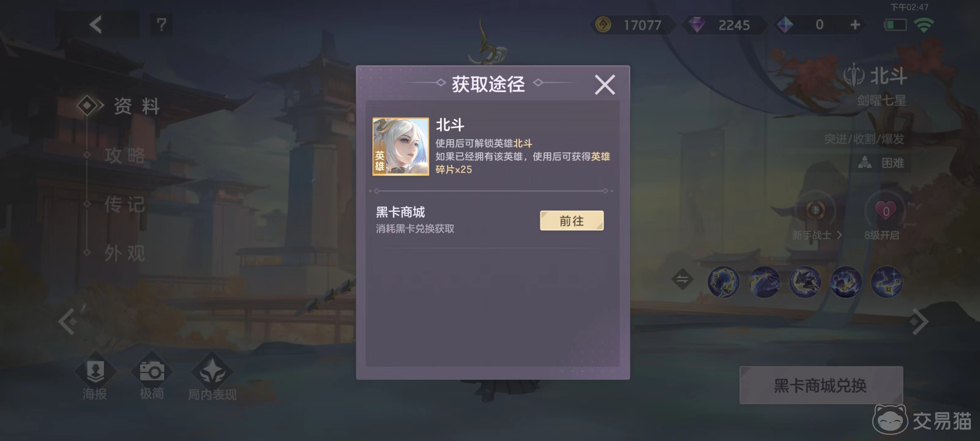Viewport: 980px width, 441px height.
Task: Click the plus icon to add currency
Action: 855,25
